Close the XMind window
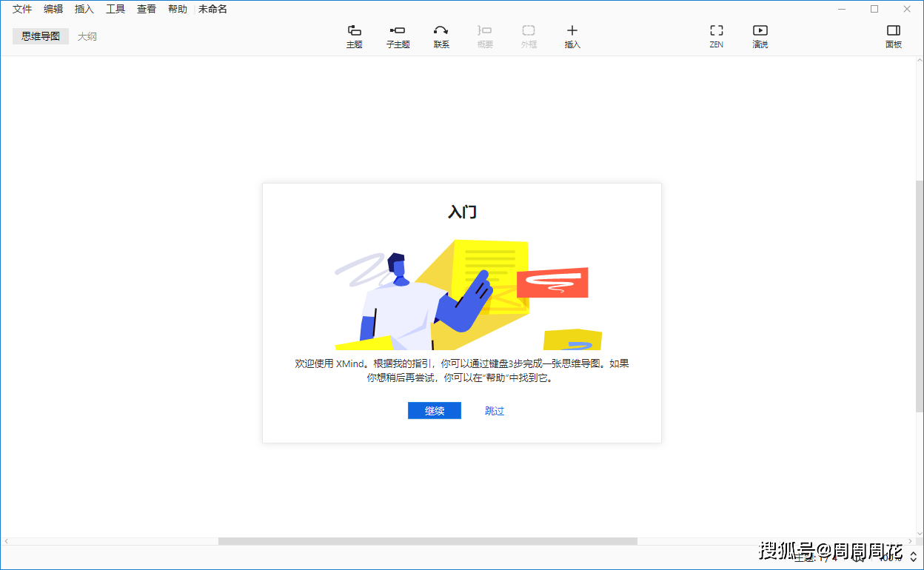Image resolution: width=924 pixels, height=570 pixels. point(907,9)
